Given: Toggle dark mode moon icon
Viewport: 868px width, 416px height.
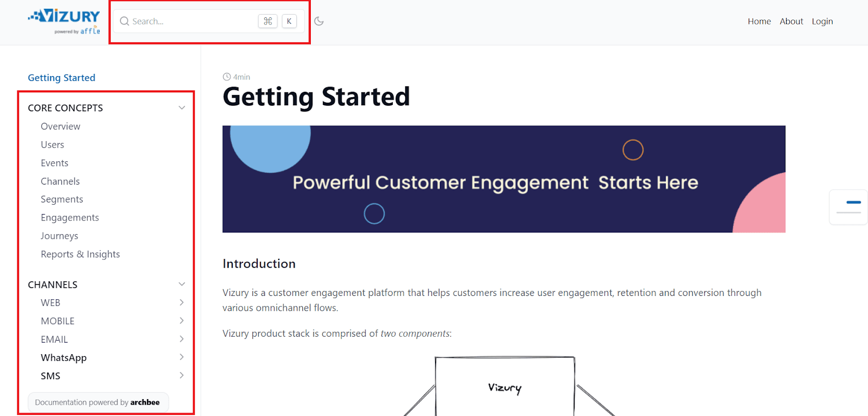Looking at the screenshot, I should (319, 21).
